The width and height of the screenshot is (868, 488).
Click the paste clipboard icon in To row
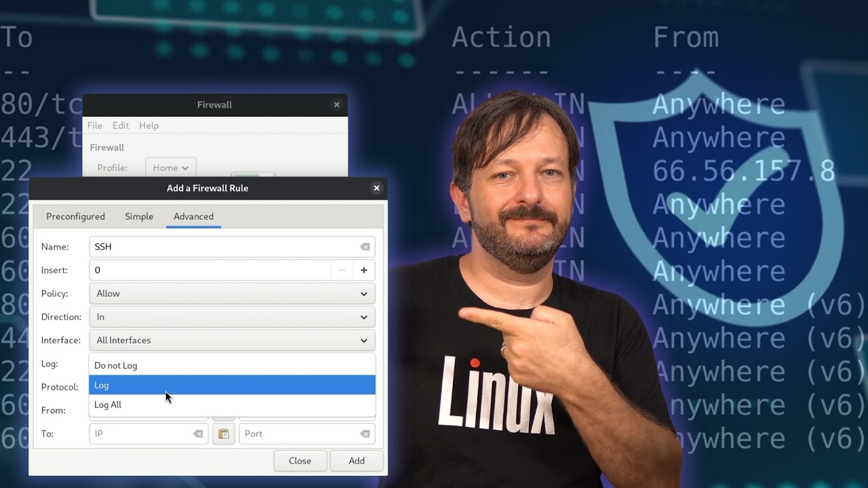pyautogui.click(x=223, y=434)
